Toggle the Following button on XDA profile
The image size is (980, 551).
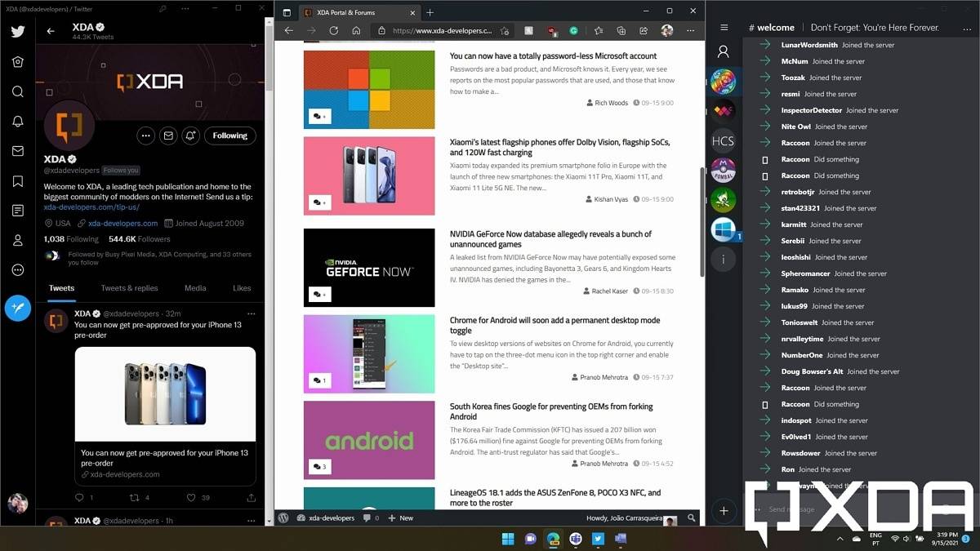[229, 136]
